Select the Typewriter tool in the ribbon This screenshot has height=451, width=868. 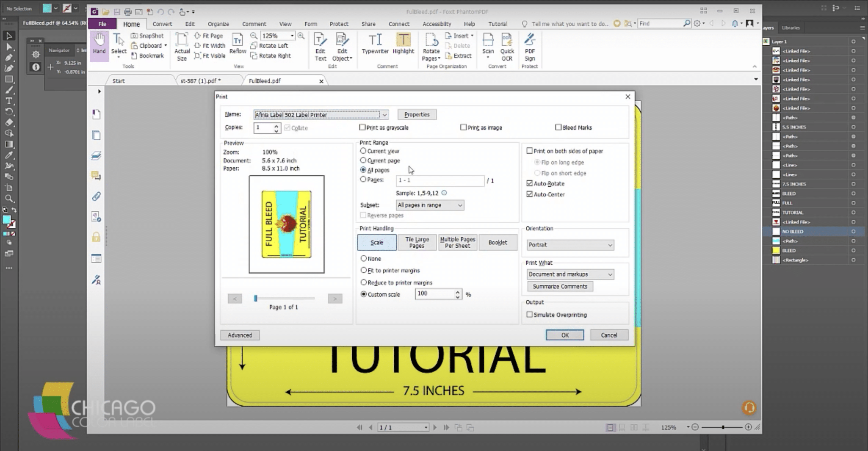coord(375,44)
